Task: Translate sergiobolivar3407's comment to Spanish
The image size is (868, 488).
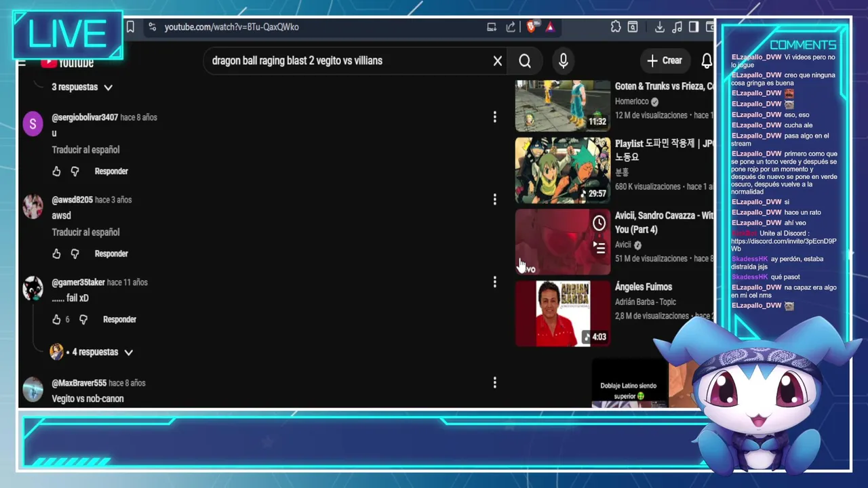Action: point(85,150)
